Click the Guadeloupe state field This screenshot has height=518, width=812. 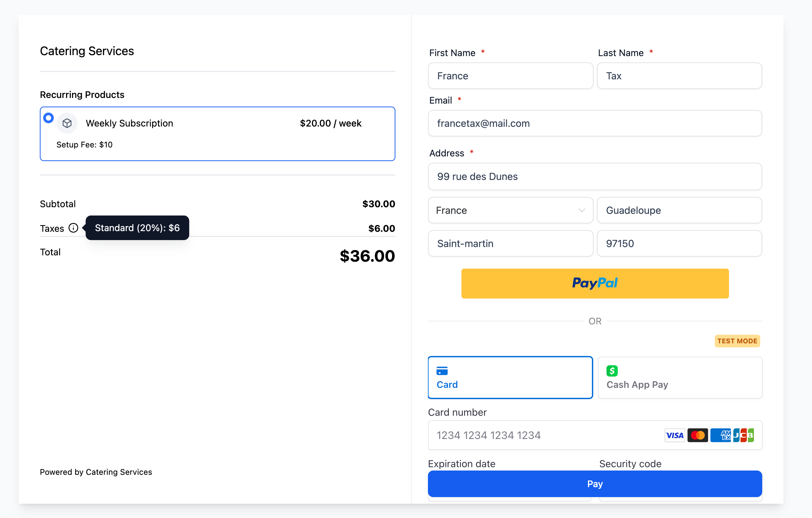pyautogui.click(x=679, y=210)
